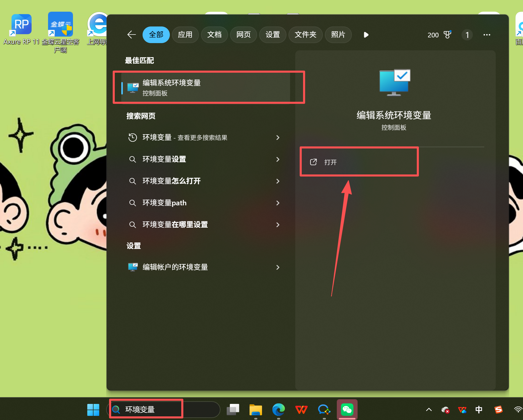Show hidden system tray icons
This screenshot has width=523, height=420.
429,409
